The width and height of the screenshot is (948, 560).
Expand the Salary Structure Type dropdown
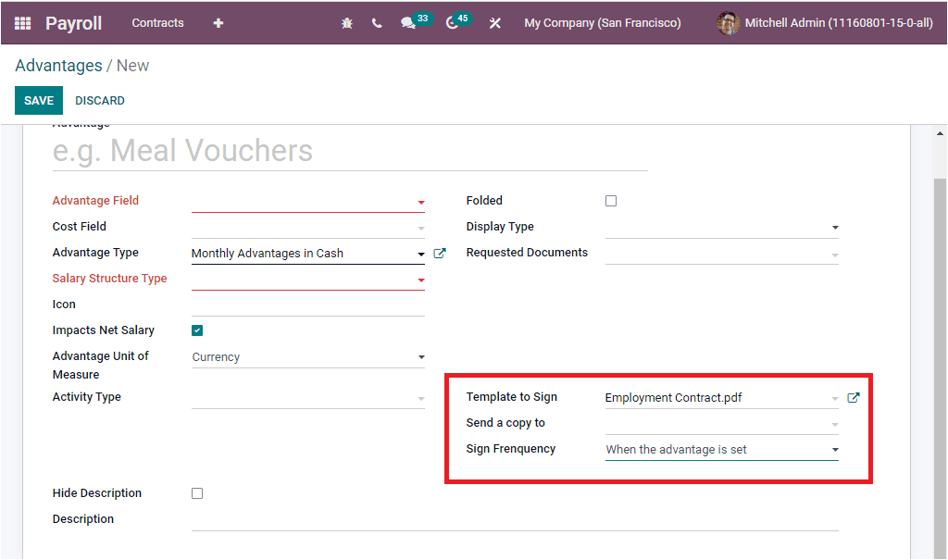pos(421,280)
